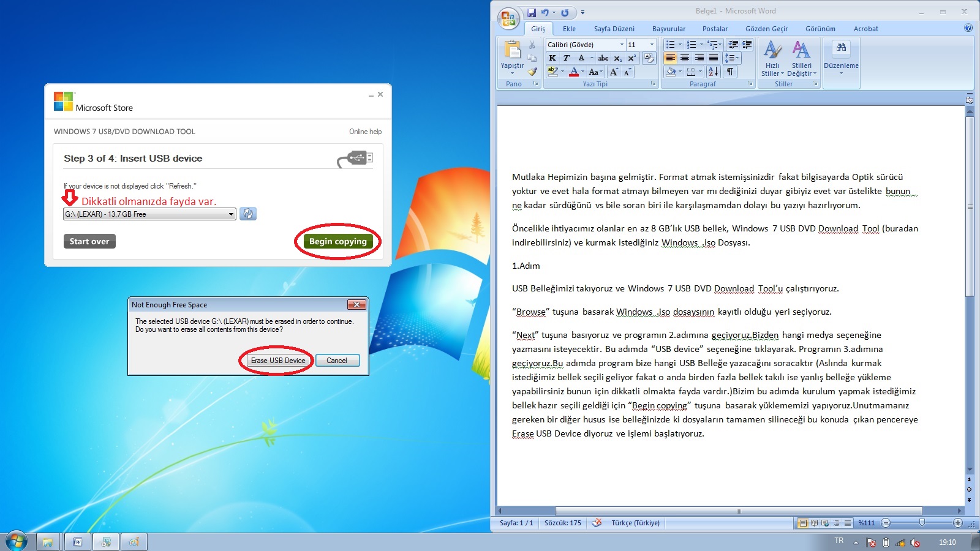
Task: Click the spelling check icon in status bar
Action: (x=597, y=523)
